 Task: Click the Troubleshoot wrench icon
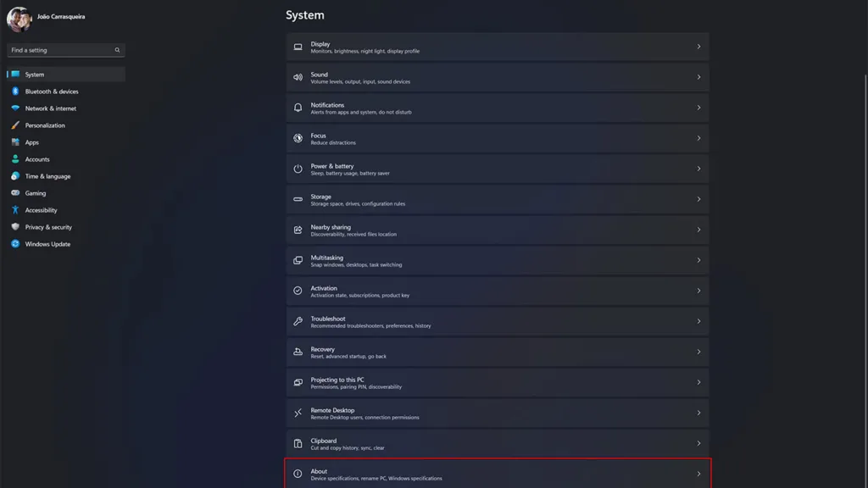pos(298,321)
